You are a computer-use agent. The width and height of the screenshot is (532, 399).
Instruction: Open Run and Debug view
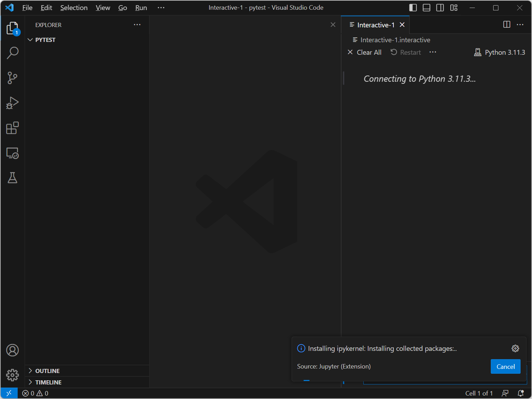tap(12, 103)
